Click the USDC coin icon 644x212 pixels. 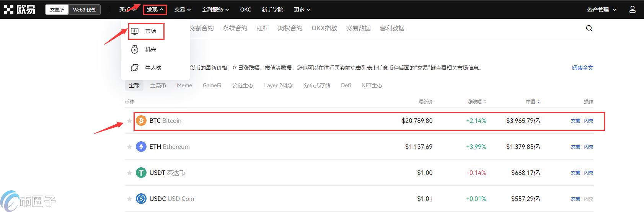pyautogui.click(x=141, y=199)
